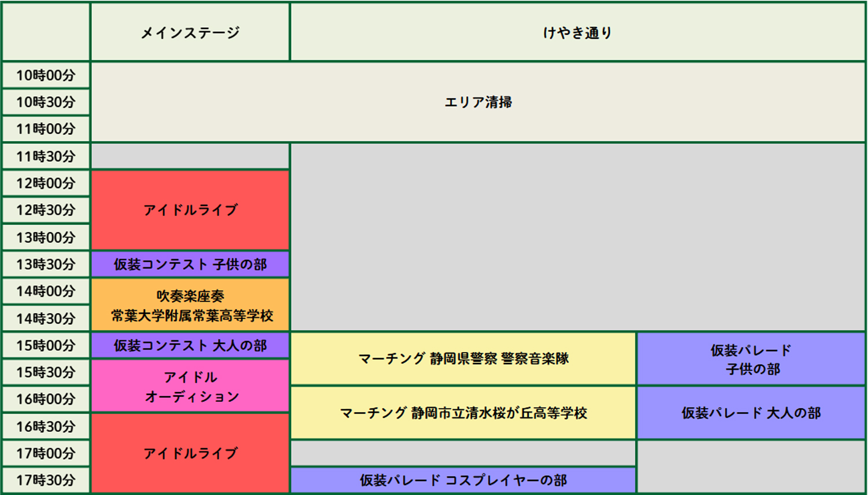Click the 14時00分 time row label
Viewport: 868px width, 495px height.
[46, 291]
